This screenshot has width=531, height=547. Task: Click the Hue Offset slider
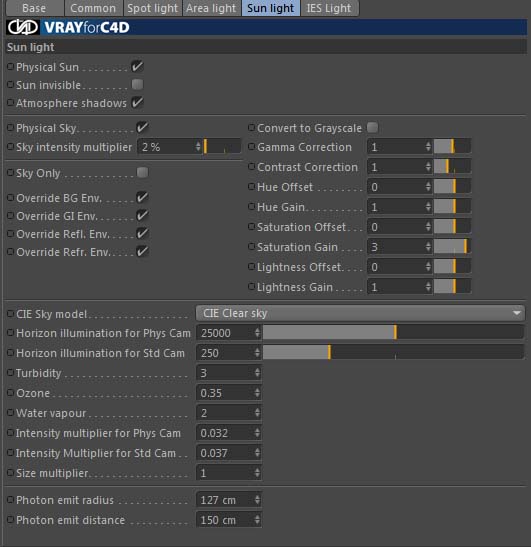453,187
